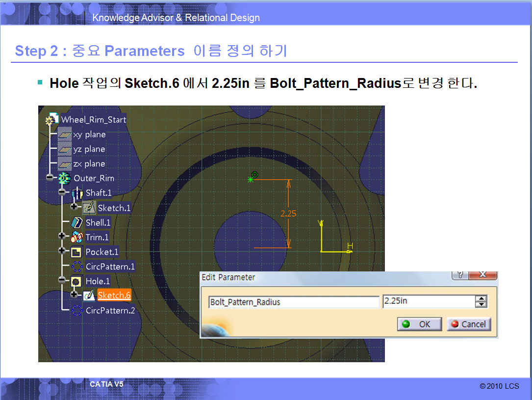Image resolution: width=532 pixels, height=400 pixels.
Task: Select the xy plane icon
Action: [x=65, y=134]
